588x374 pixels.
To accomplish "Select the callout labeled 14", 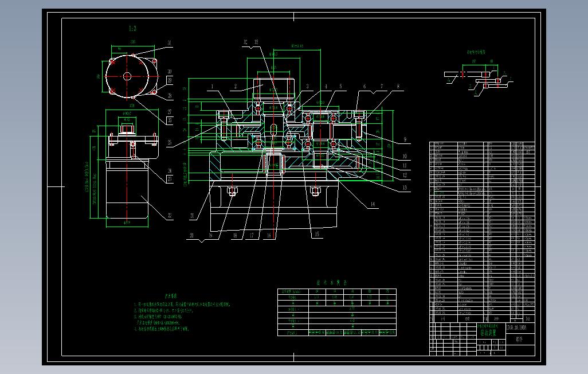I will point(373,204).
